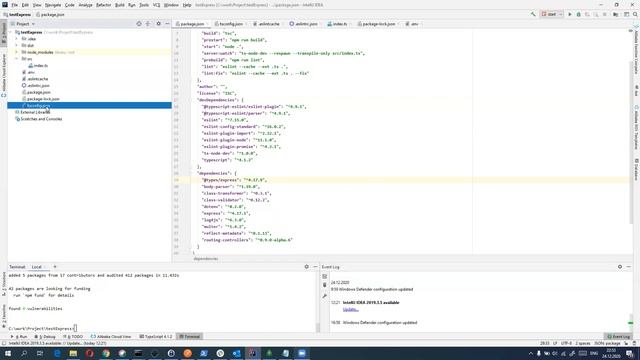Open File Explorer from the taskbar

73,353
